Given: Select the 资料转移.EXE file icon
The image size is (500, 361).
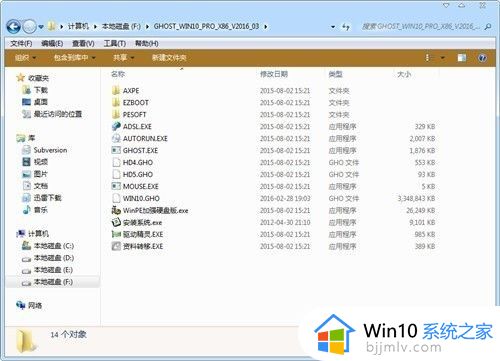Looking at the screenshot, I should [116, 246].
